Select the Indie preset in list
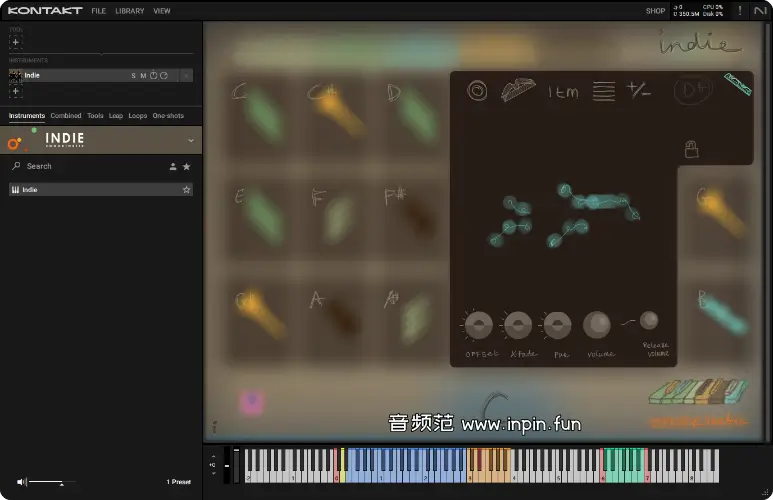773x500 pixels. coord(101,189)
